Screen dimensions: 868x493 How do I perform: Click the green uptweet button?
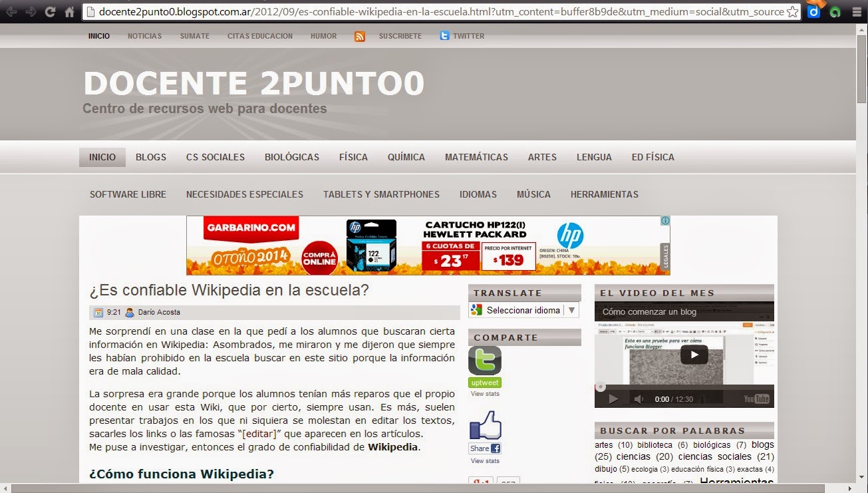point(485,383)
